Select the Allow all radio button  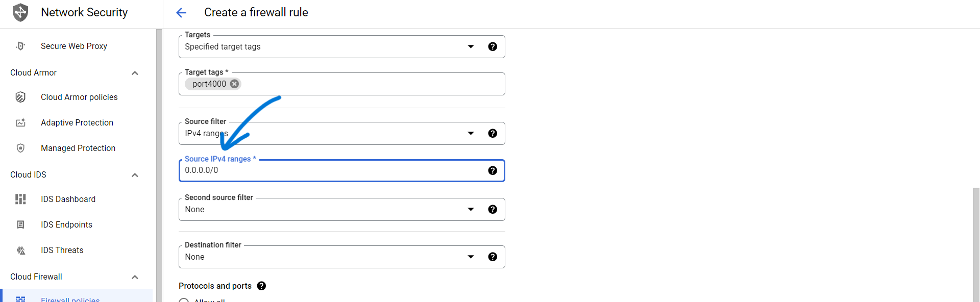[184, 300]
